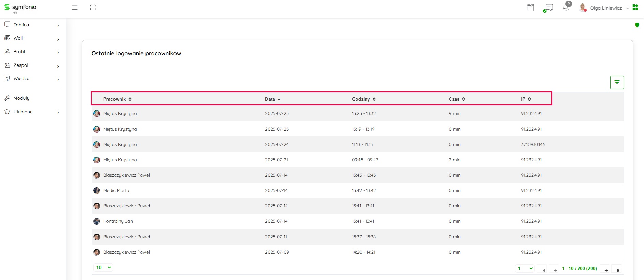644x280 pixels.
Task: Click Medic Marta employee row
Action: point(116,190)
